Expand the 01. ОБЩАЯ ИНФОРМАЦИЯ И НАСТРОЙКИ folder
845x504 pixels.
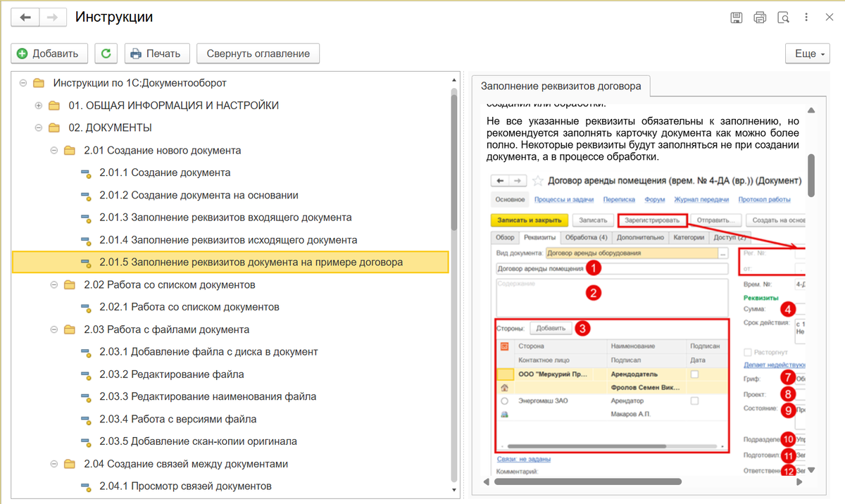coord(39,106)
